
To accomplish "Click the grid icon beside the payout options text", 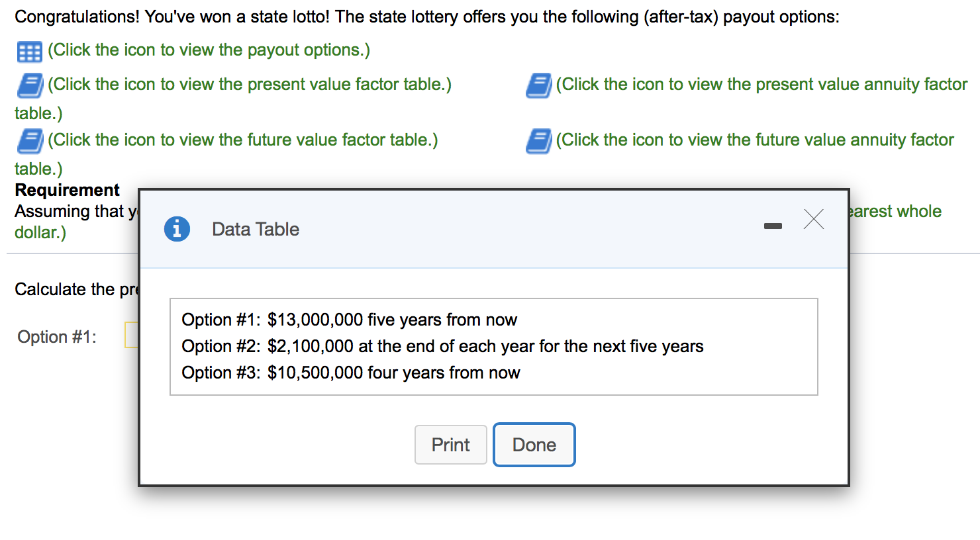I will point(29,52).
